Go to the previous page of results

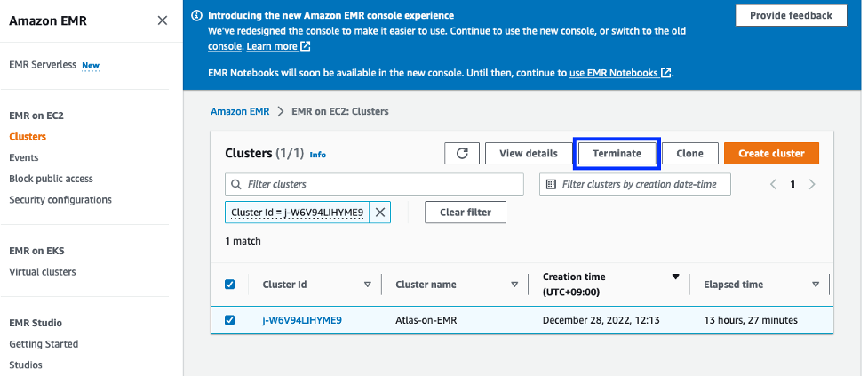773,184
